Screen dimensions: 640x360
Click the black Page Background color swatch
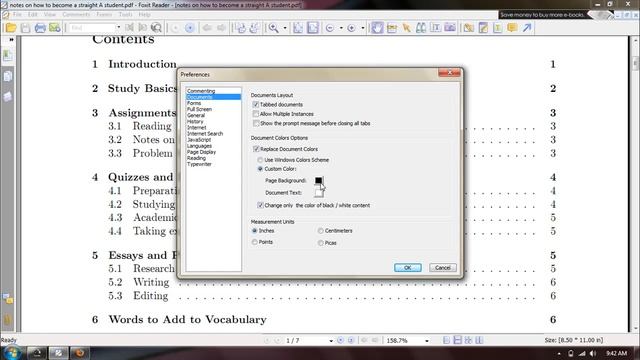pos(318,180)
